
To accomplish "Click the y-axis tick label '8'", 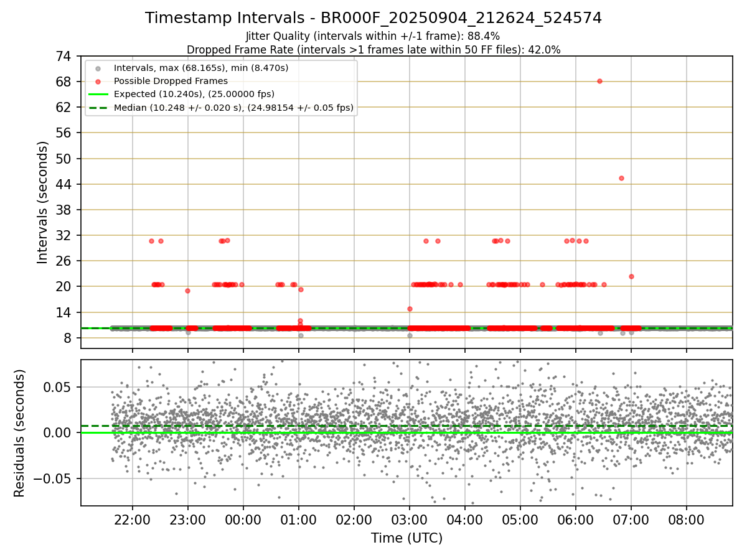I will [x=68, y=338].
